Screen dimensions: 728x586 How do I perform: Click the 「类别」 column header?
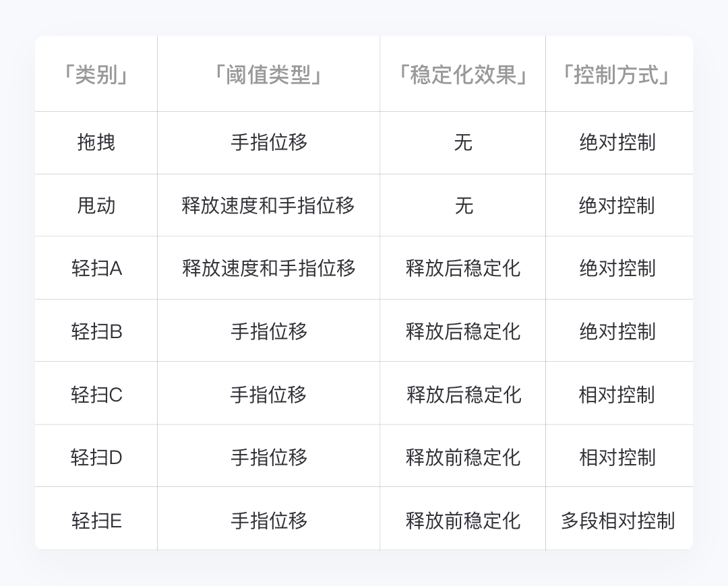click(x=96, y=75)
